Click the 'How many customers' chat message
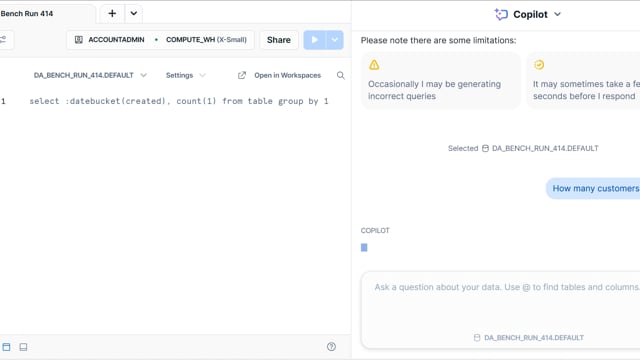This screenshot has width=640, height=360. coord(593,189)
